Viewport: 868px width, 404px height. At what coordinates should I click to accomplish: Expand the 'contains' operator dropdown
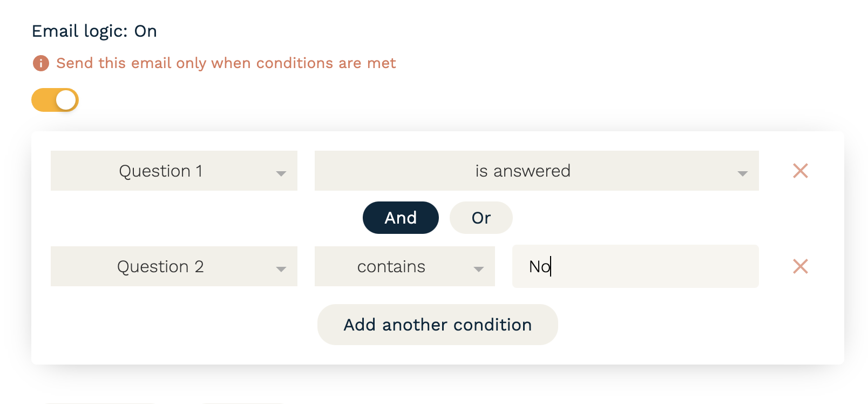[x=404, y=266]
